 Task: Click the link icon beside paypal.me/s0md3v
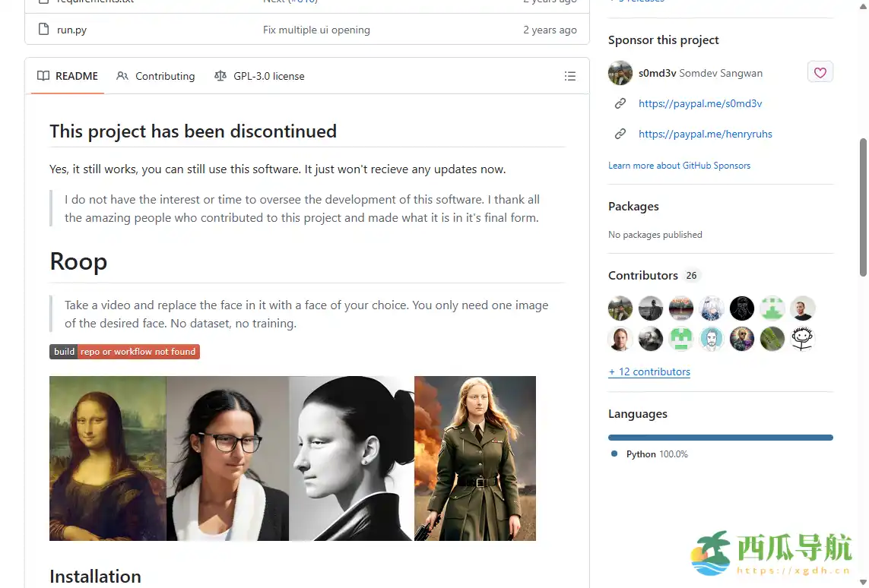click(x=620, y=103)
